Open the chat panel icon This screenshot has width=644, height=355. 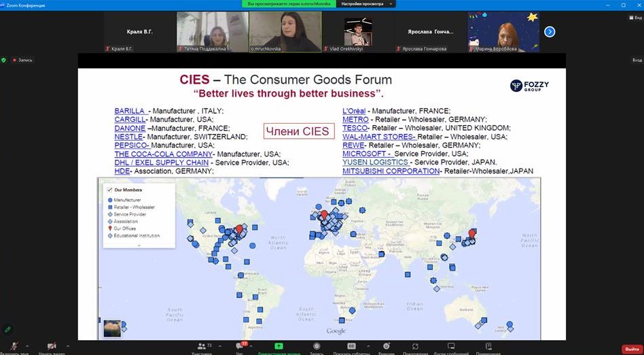[239, 346]
